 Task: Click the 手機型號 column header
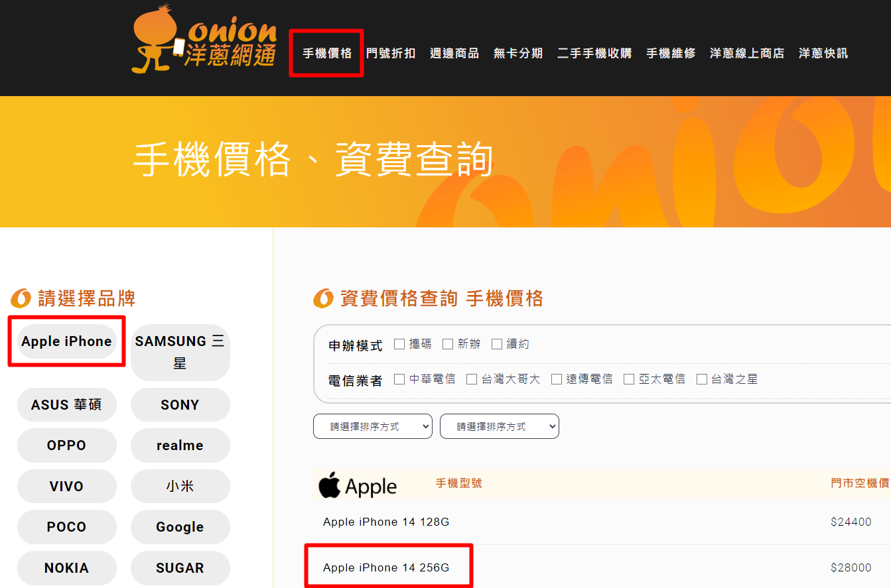[x=459, y=483]
